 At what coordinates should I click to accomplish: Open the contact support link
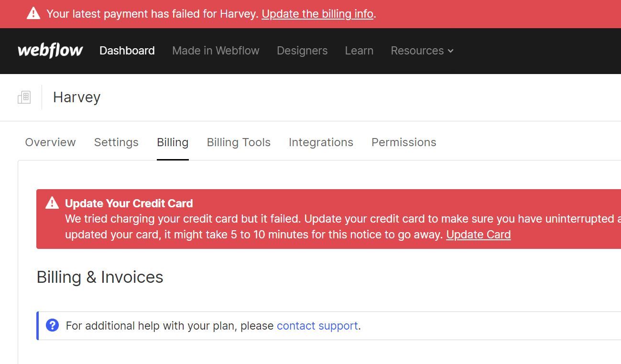pyautogui.click(x=317, y=326)
